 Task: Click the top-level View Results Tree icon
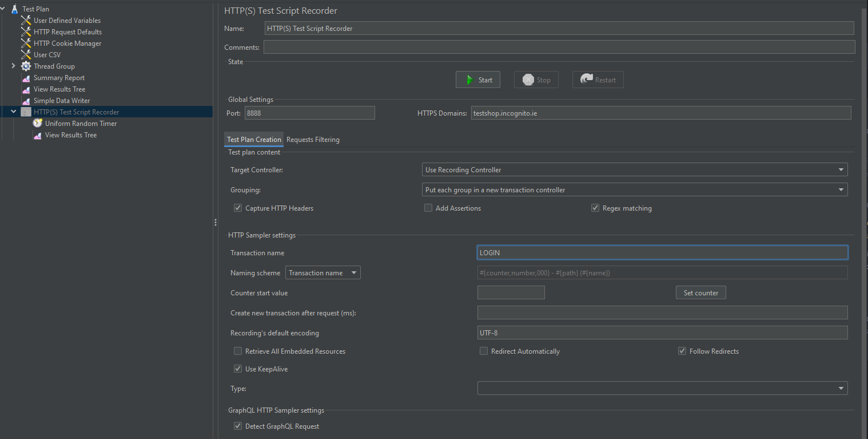26,89
